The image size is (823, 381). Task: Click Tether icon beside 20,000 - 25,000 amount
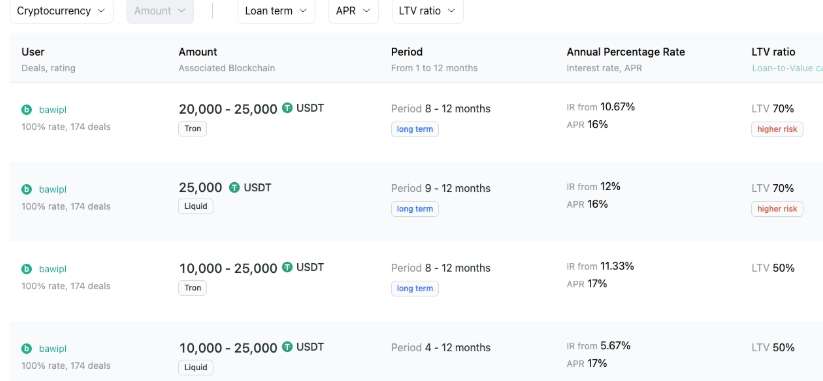287,108
